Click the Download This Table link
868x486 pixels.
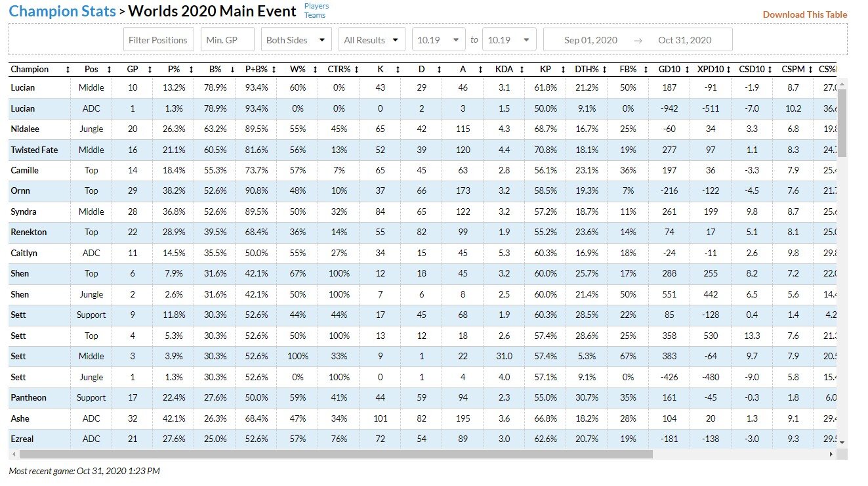[x=804, y=14]
